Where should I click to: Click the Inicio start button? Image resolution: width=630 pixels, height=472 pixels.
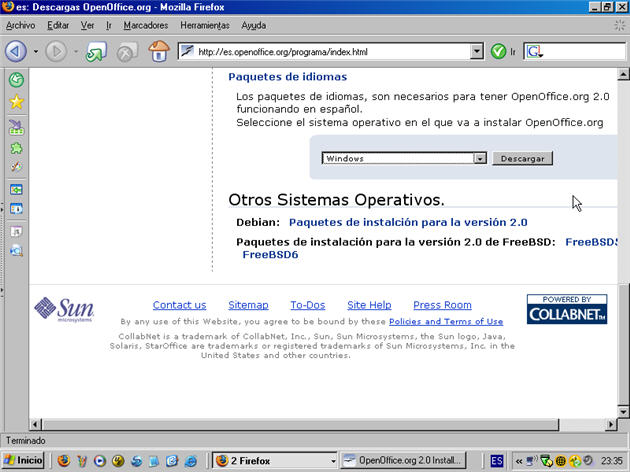(x=24, y=460)
